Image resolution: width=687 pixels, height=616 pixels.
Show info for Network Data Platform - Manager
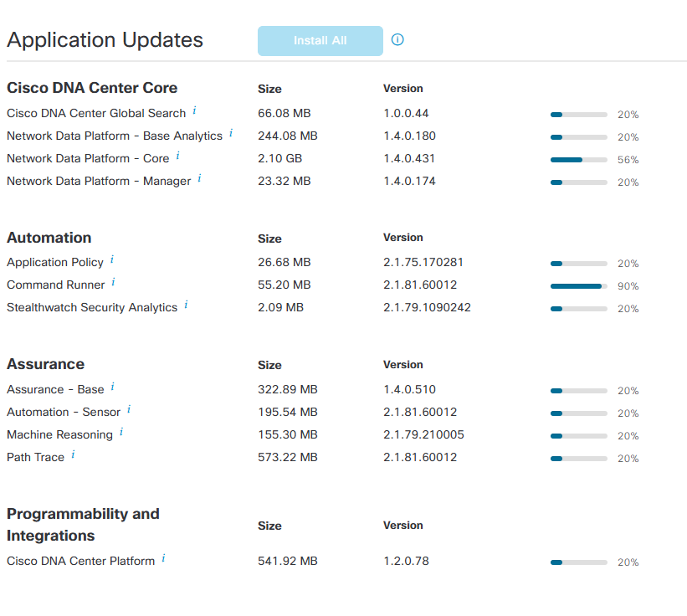(x=199, y=178)
